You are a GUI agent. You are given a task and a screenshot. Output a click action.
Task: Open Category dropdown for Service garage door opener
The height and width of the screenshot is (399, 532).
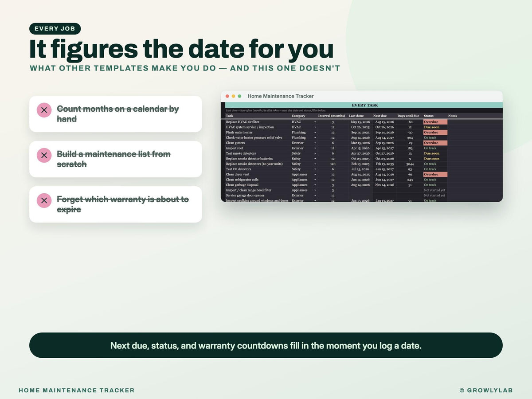[x=315, y=196]
